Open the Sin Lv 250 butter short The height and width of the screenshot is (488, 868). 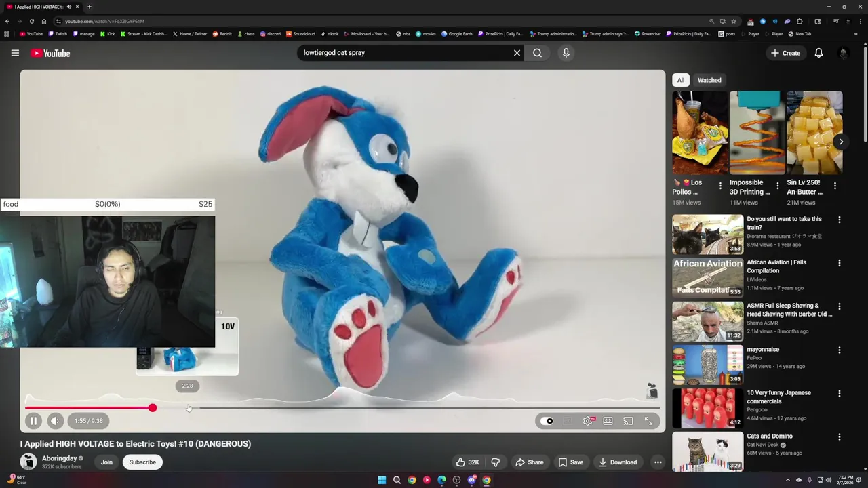coord(814,133)
